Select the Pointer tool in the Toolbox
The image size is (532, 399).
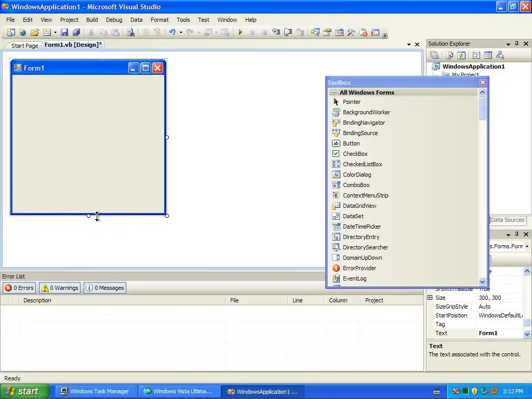(x=403, y=102)
